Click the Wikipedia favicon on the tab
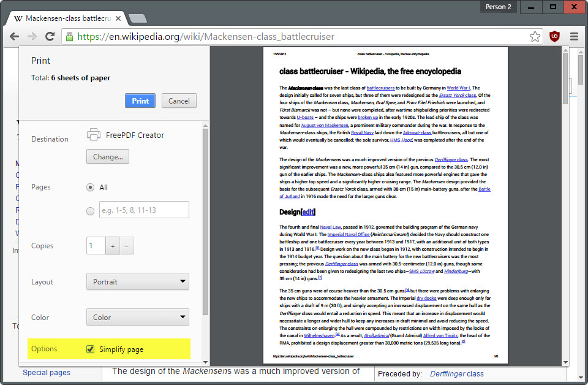 [18, 18]
